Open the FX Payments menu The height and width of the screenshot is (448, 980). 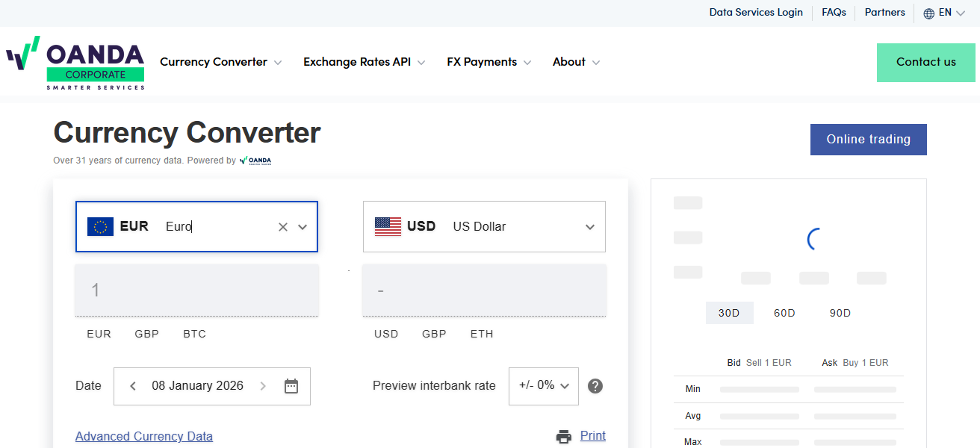click(489, 62)
